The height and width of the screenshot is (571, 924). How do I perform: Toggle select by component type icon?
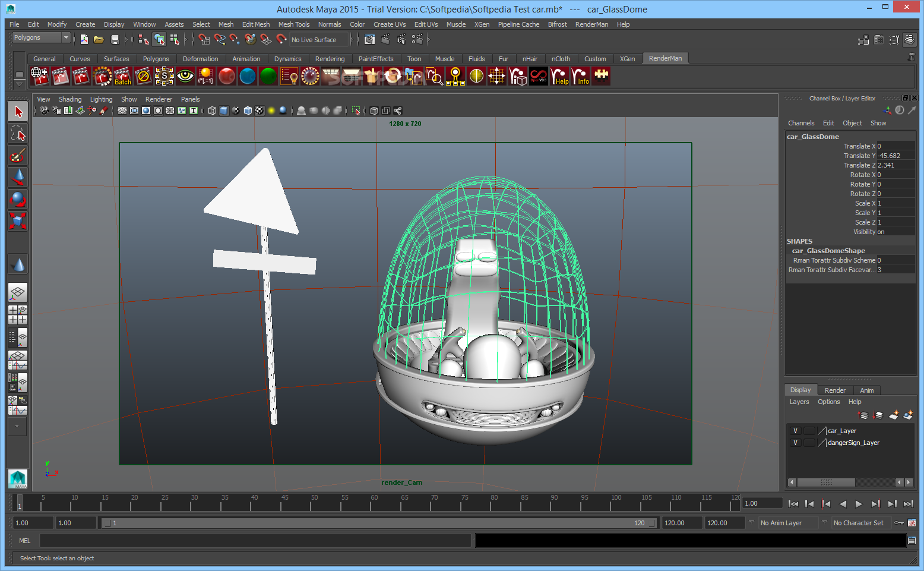(x=175, y=39)
